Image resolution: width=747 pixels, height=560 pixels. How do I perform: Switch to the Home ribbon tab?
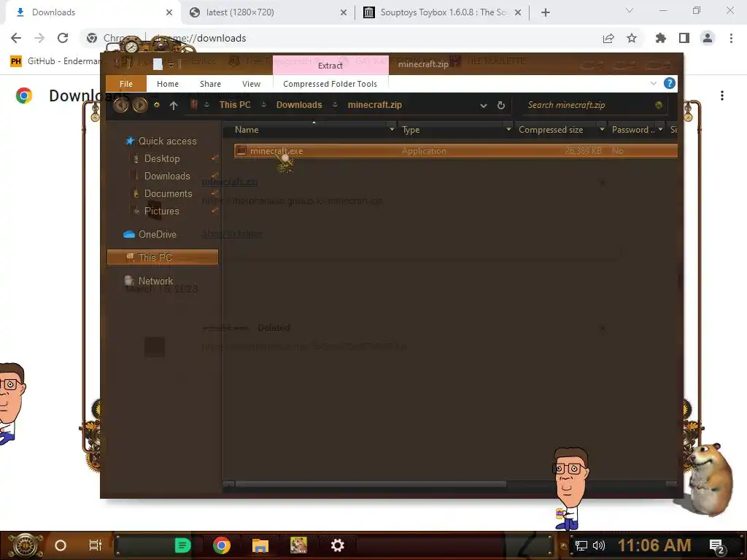pos(168,84)
